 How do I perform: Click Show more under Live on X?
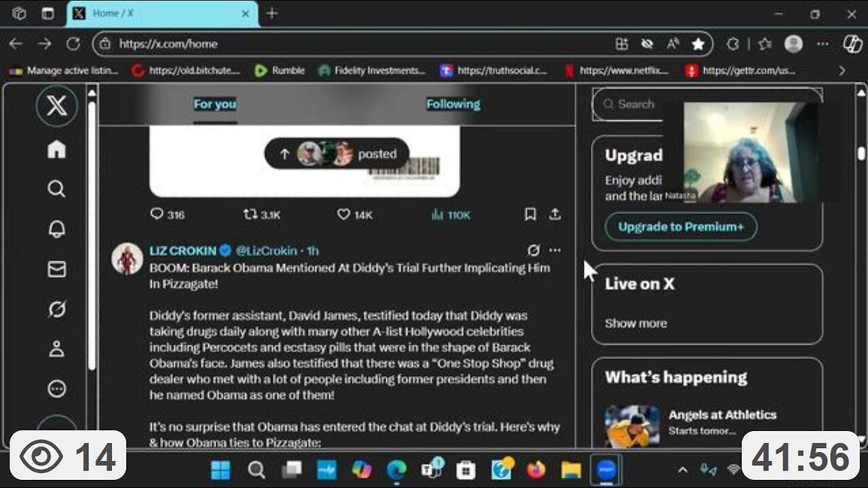click(x=635, y=323)
